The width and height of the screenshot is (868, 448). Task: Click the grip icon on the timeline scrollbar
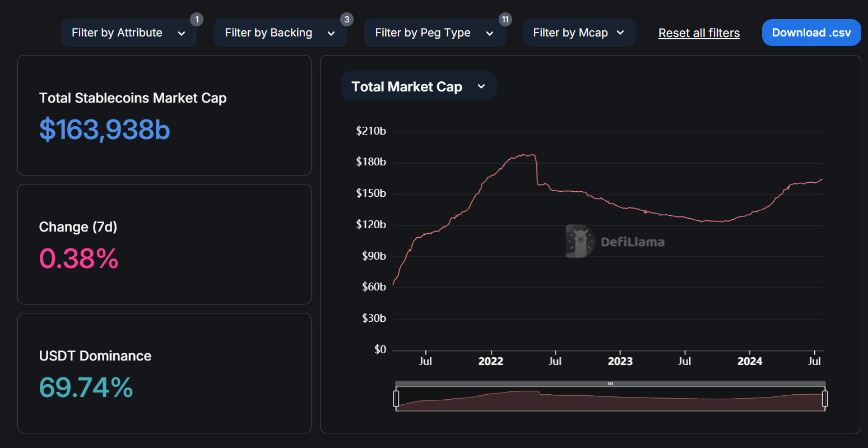610,384
